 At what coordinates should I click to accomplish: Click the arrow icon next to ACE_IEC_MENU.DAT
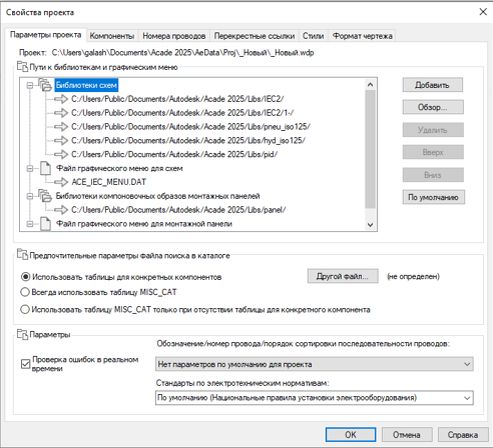pyautogui.click(x=61, y=182)
